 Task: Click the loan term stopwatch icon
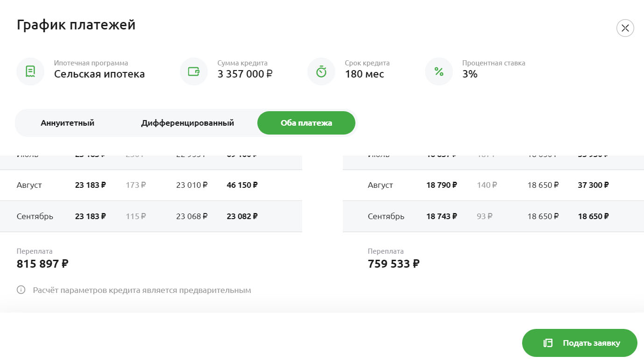(x=321, y=71)
